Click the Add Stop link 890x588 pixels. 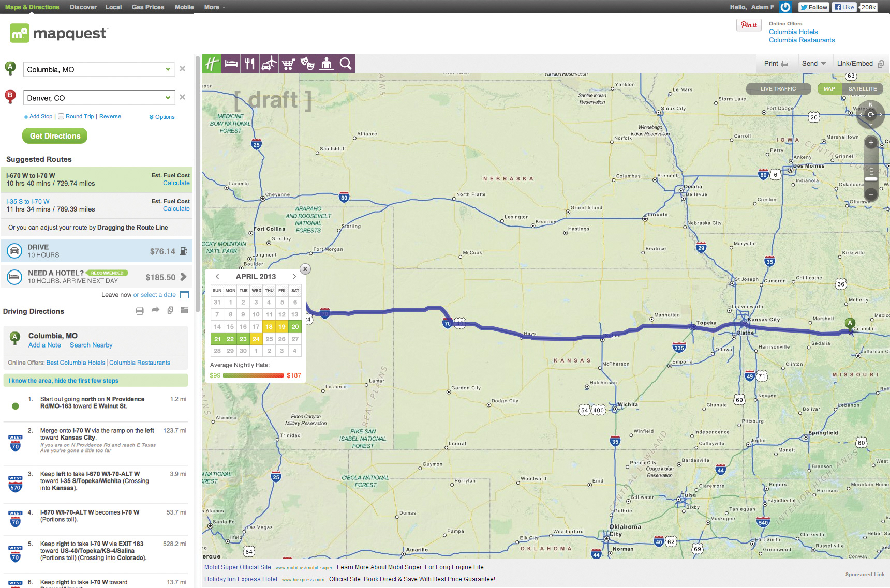38,116
